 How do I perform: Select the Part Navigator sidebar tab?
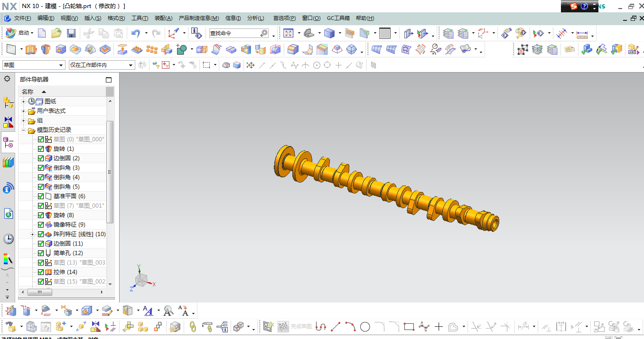(8, 142)
